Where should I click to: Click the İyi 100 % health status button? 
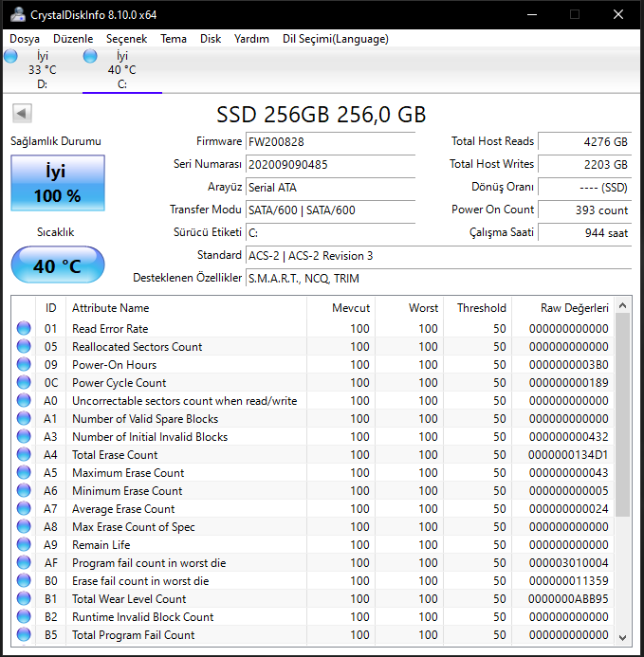pyautogui.click(x=58, y=183)
